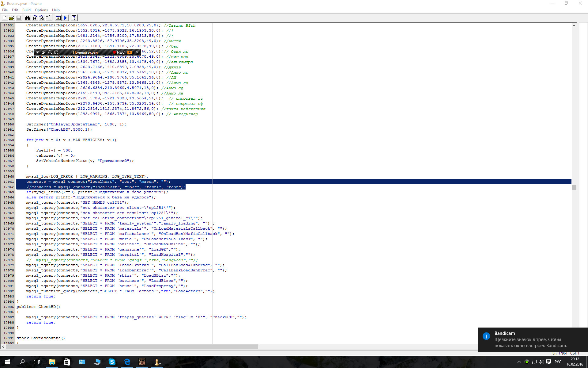Click the Open file folder icon

[x=11, y=18]
